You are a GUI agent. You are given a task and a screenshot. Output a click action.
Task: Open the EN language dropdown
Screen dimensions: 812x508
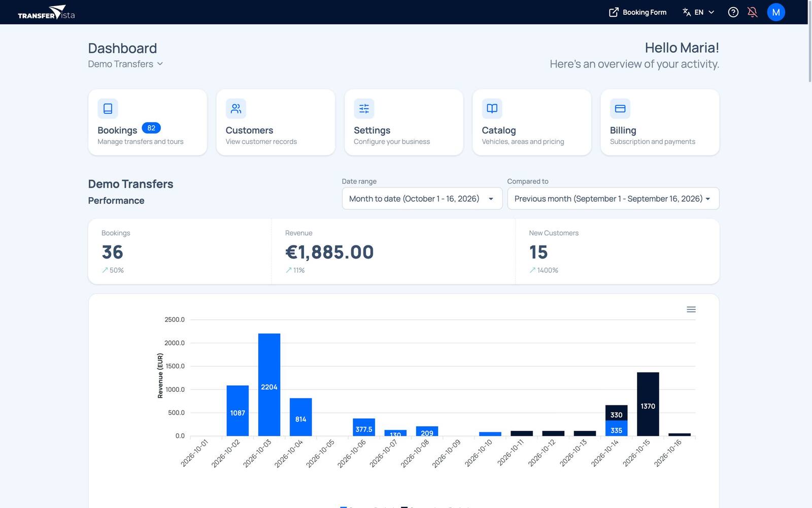[698, 12]
